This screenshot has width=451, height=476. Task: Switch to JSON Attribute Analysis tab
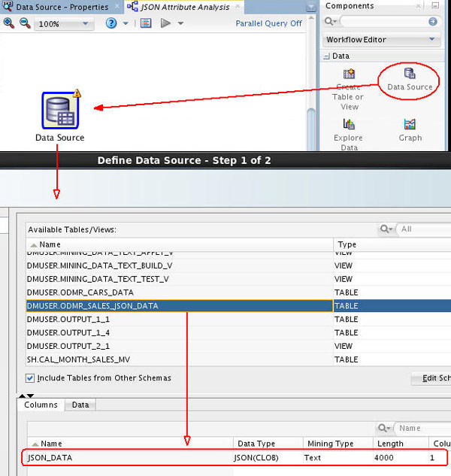[185, 7]
